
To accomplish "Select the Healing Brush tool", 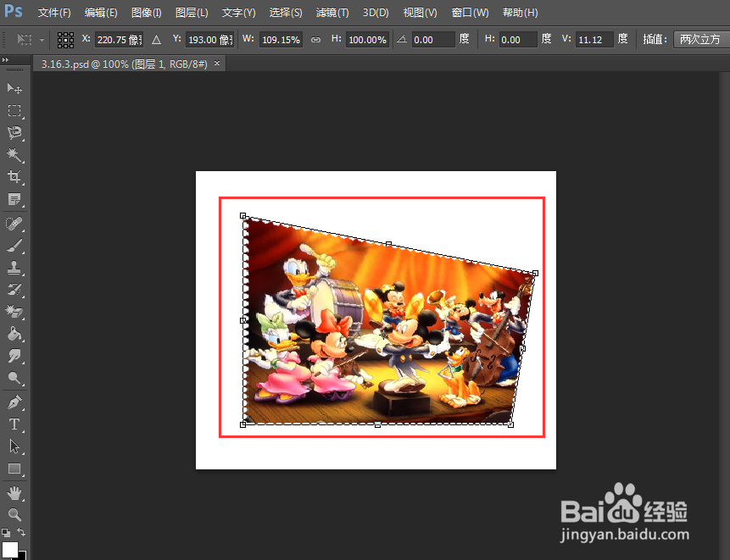I will click(14, 224).
